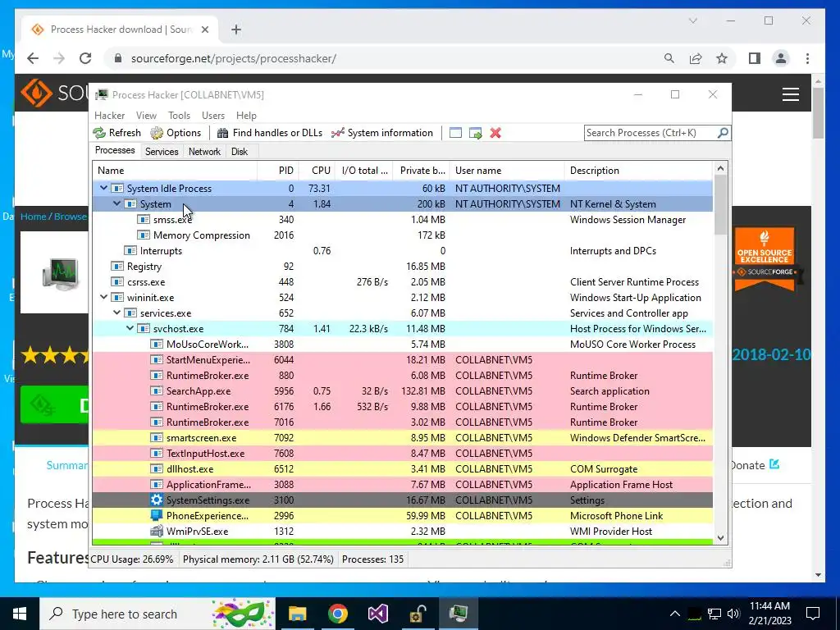This screenshot has height=630, width=840.
Task: Click the Process Hacker taskbar icon
Action: (x=458, y=614)
